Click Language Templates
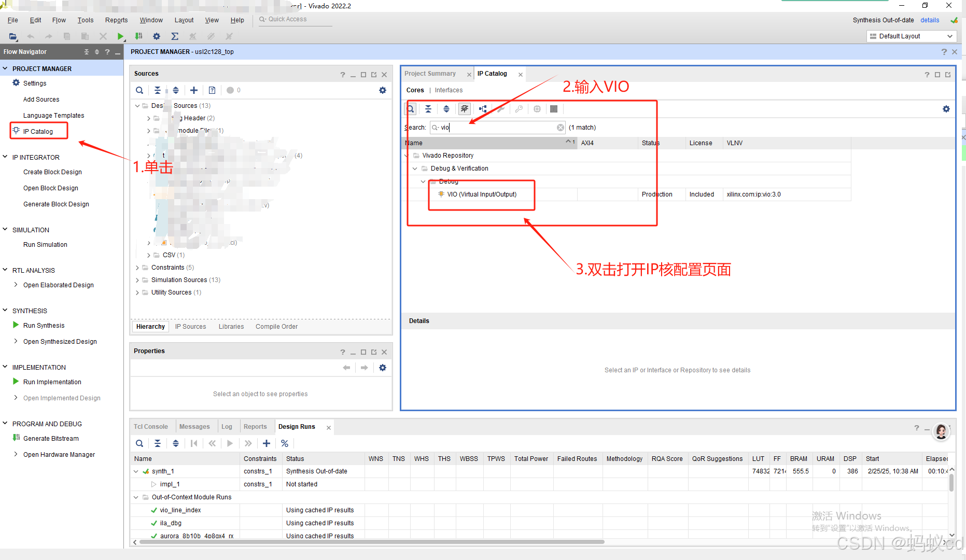966x560 pixels. coord(53,116)
